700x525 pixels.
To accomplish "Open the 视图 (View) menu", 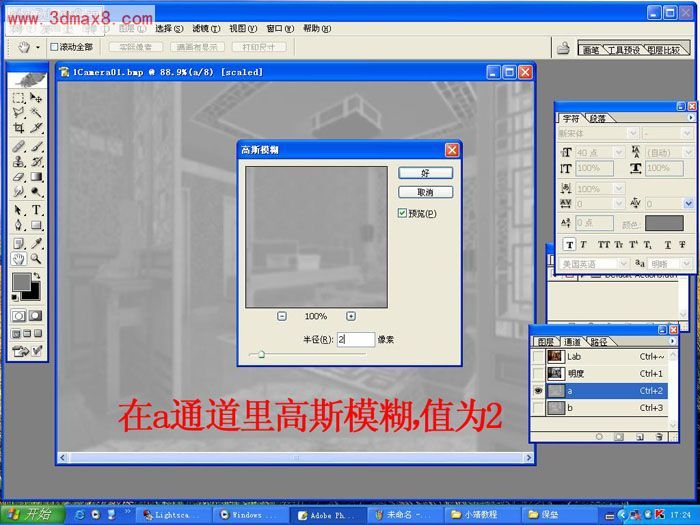I will (243, 29).
